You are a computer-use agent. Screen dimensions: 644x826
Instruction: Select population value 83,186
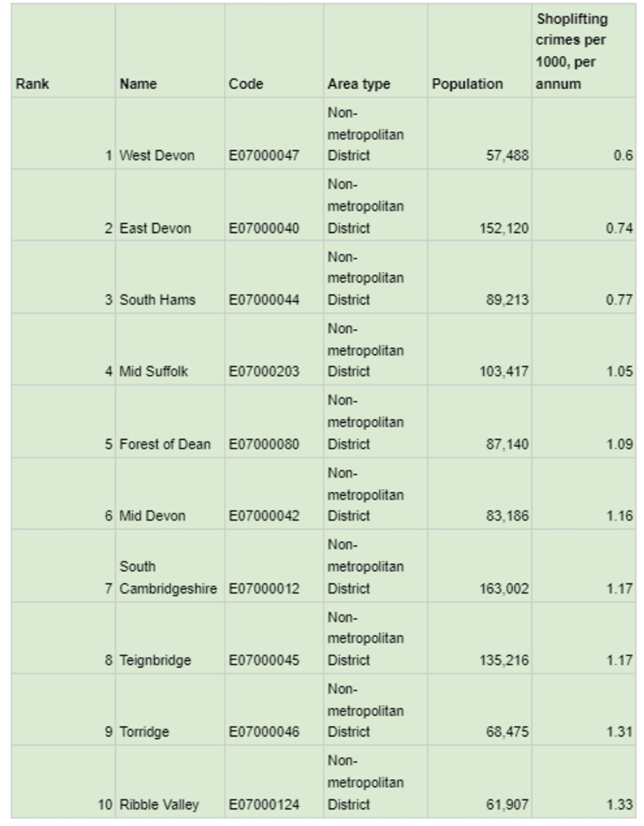point(507,516)
